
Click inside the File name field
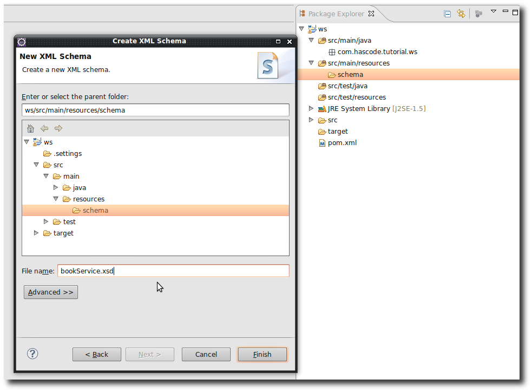coord(173,271)
